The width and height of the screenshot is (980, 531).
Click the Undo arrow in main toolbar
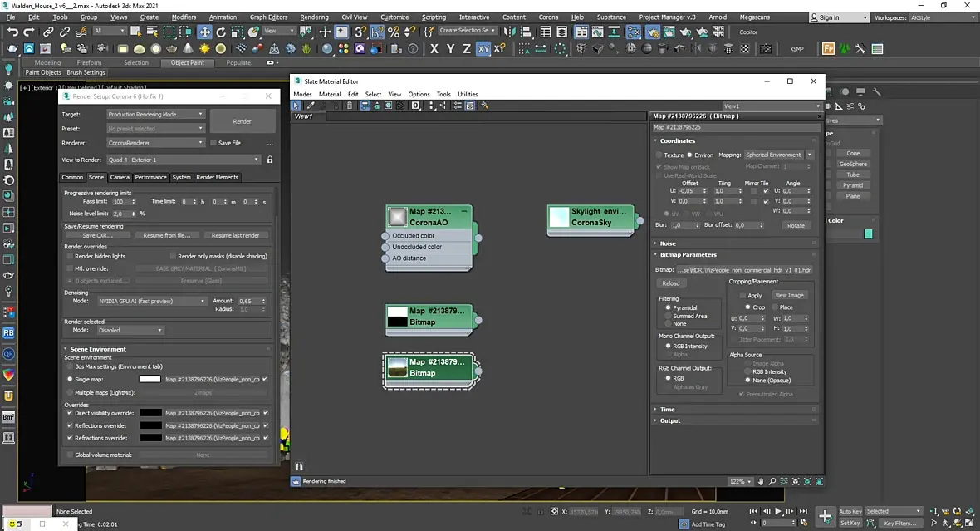[12, 32]
